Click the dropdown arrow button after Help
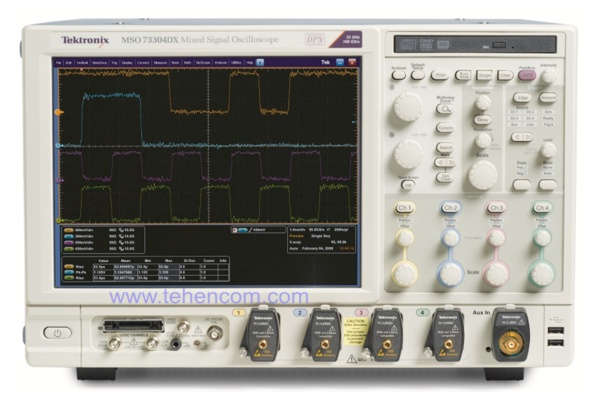This screenshot has height=400, width=600. [260, 62]
